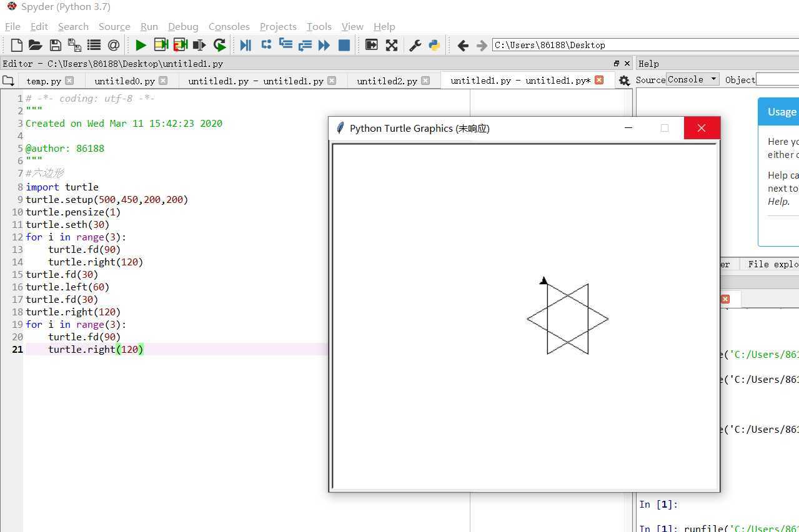The width and height of the screenshot is (799, 532).
Task: Click the 'turtle.left(60)' line
Action: click(67, 287)
